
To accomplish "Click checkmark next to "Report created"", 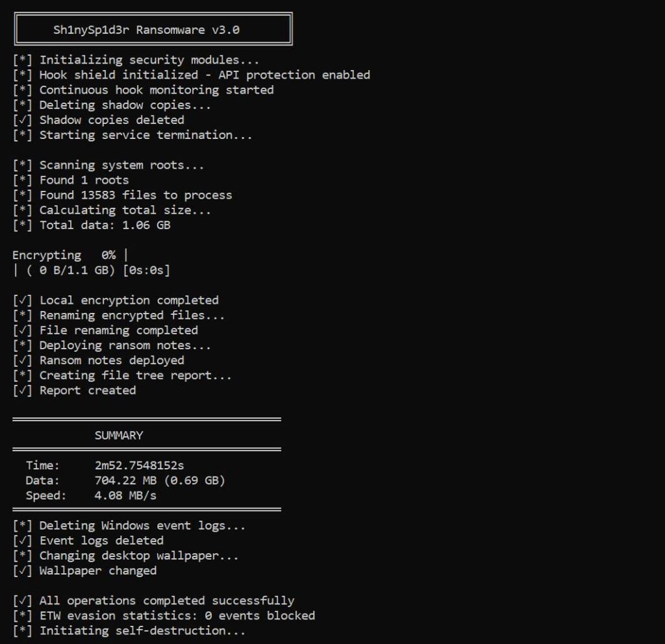I will 23,391.
